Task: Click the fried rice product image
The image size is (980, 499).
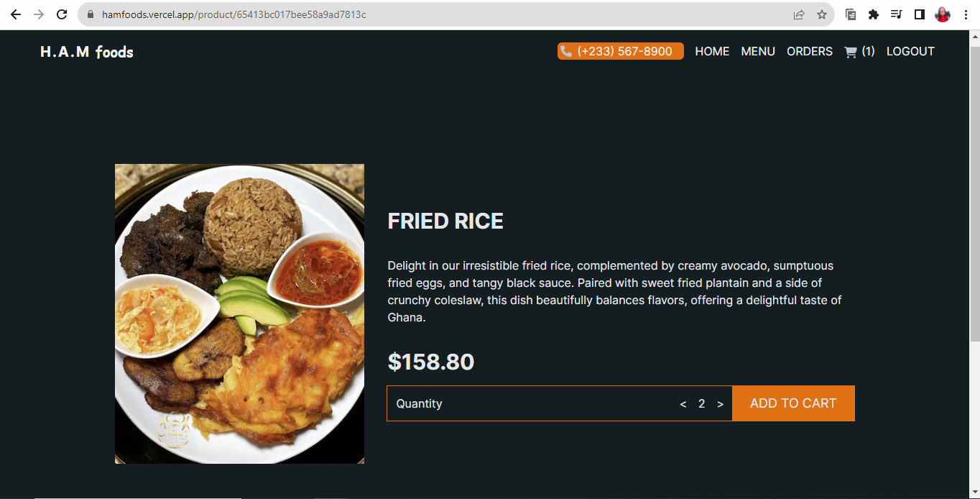Action: (239, 313)
